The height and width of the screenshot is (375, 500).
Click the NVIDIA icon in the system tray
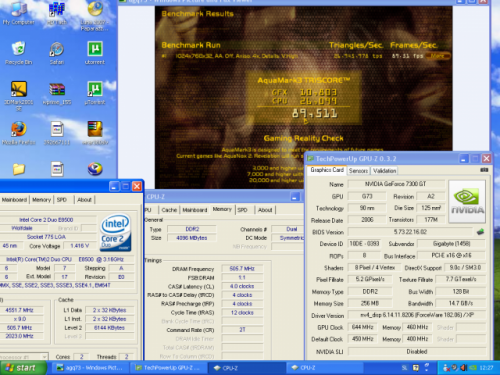(x=472, y=368)
